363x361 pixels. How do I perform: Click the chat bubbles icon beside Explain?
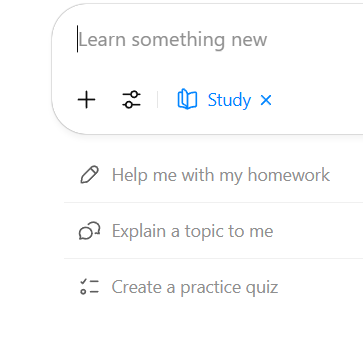pyautogui.click(x=90, y=231)
